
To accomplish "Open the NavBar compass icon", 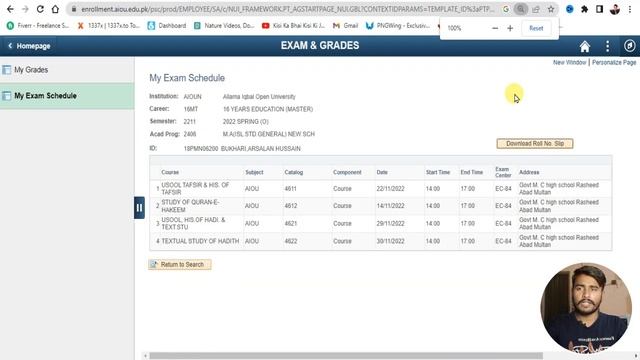I will (629, 46).
